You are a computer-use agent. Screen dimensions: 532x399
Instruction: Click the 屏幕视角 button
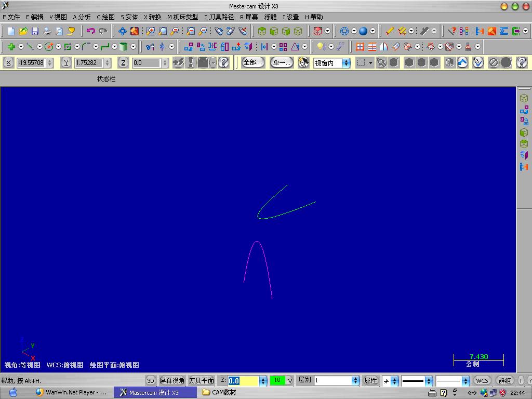click(x=172, y=381)
